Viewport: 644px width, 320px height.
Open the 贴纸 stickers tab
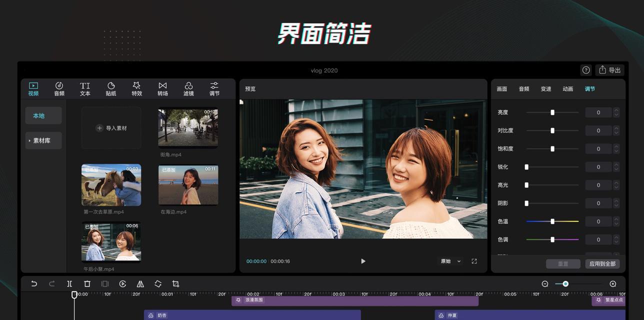tap(111, 89)
